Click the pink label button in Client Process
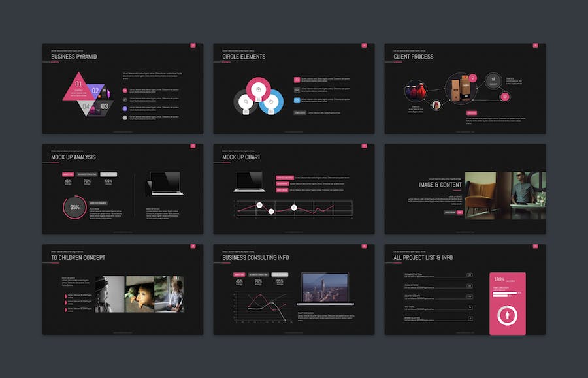 (x=472, y=113)
